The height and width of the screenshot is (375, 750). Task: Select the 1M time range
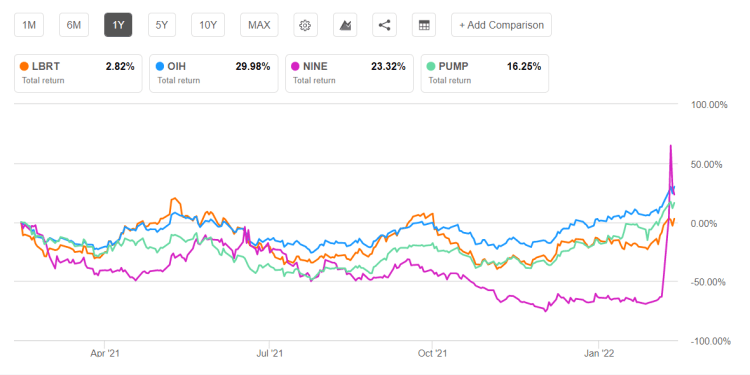click(29, 25)
